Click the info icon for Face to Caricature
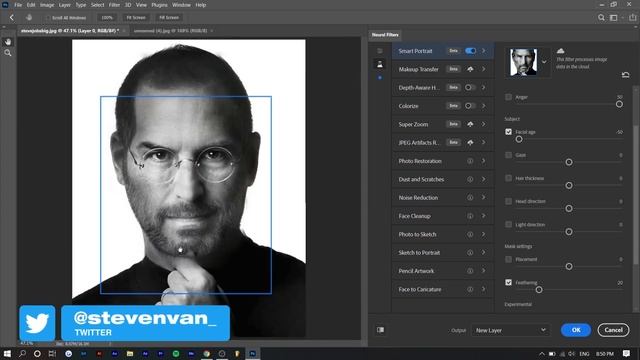640x360 pixels. coord(470,289)
